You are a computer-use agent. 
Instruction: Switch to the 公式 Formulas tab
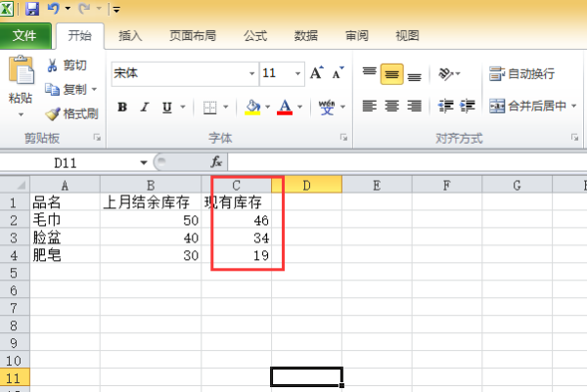[255, 36]
